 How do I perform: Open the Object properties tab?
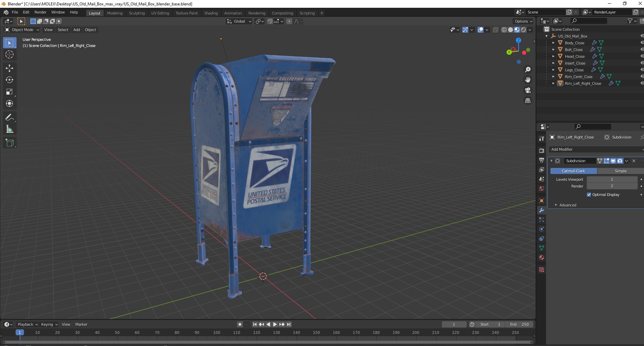coord(542,201)
